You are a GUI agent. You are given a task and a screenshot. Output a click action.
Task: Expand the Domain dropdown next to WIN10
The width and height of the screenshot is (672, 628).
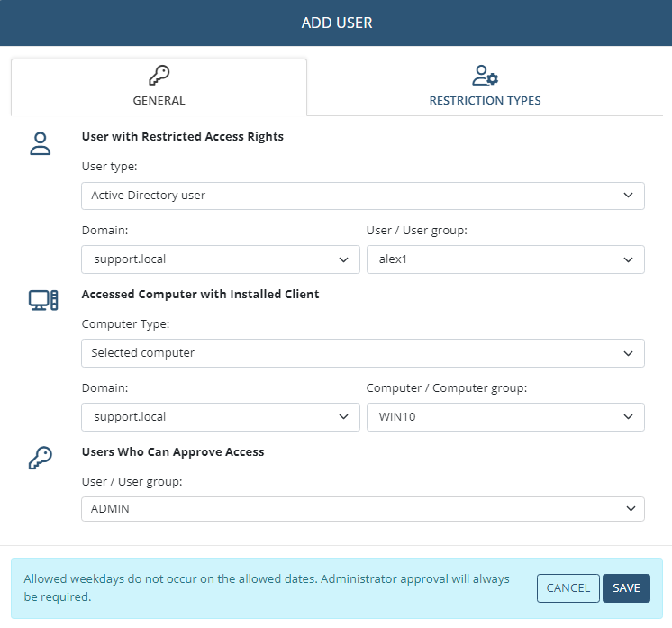tap(220, 417)
